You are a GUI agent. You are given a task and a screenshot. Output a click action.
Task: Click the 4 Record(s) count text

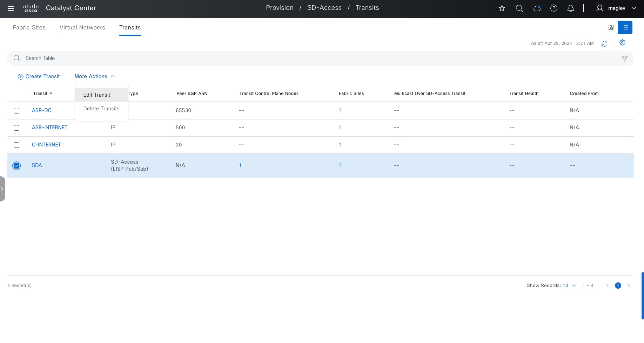(20, 286)
